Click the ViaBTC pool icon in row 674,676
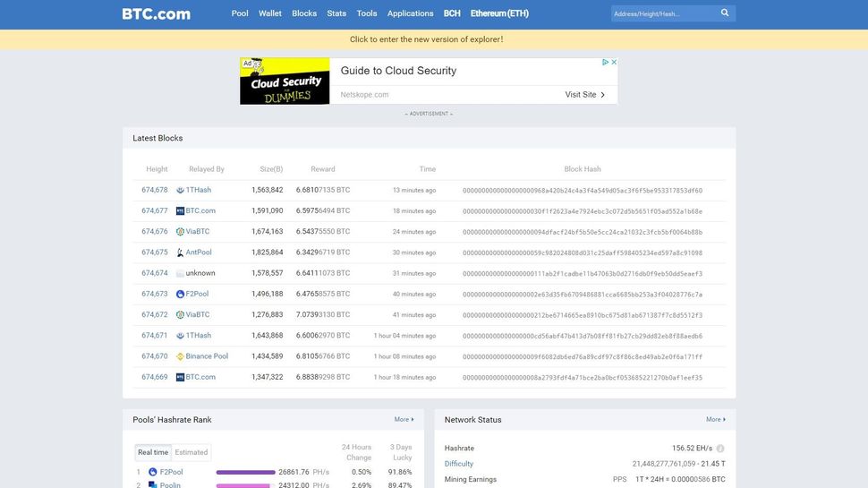Viewport: 868px width, 488px height. [180, 232]
